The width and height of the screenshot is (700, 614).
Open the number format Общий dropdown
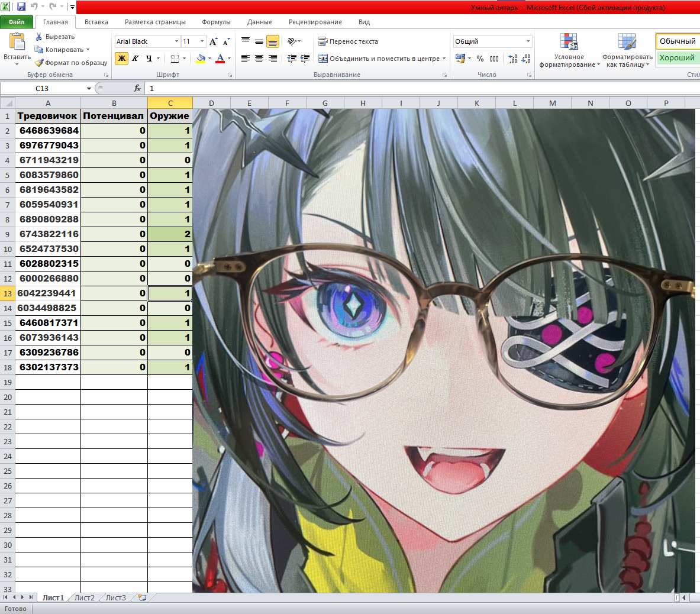click(x=528, y=41)
